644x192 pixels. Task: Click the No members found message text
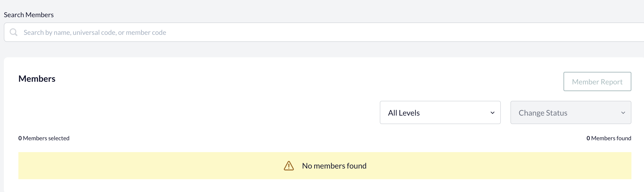334,166
